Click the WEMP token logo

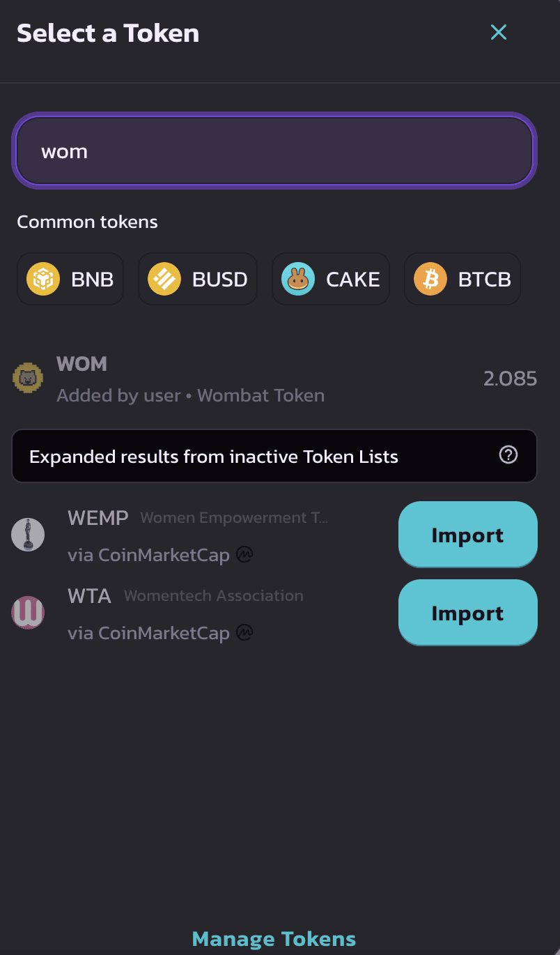pos(28,535)
